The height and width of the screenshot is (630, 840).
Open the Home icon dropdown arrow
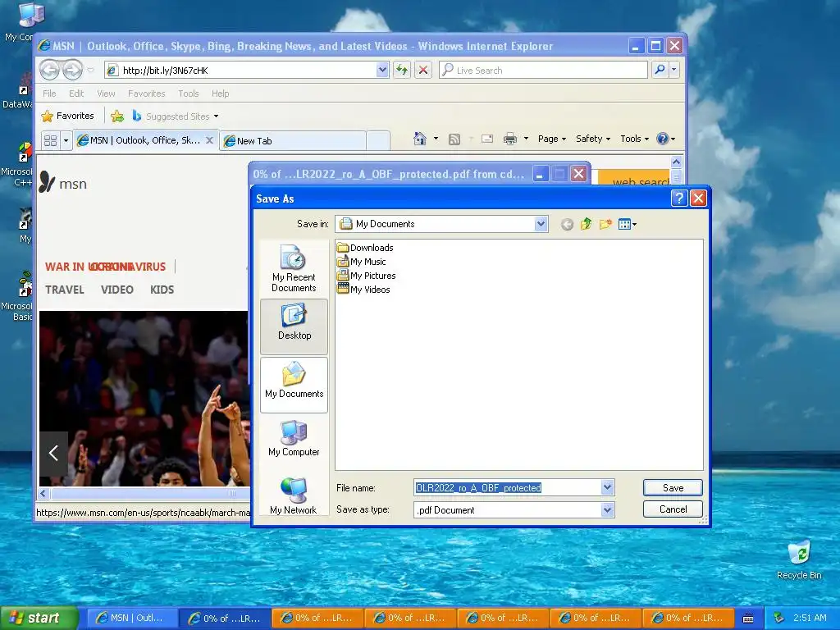click(x=436, y=139)
